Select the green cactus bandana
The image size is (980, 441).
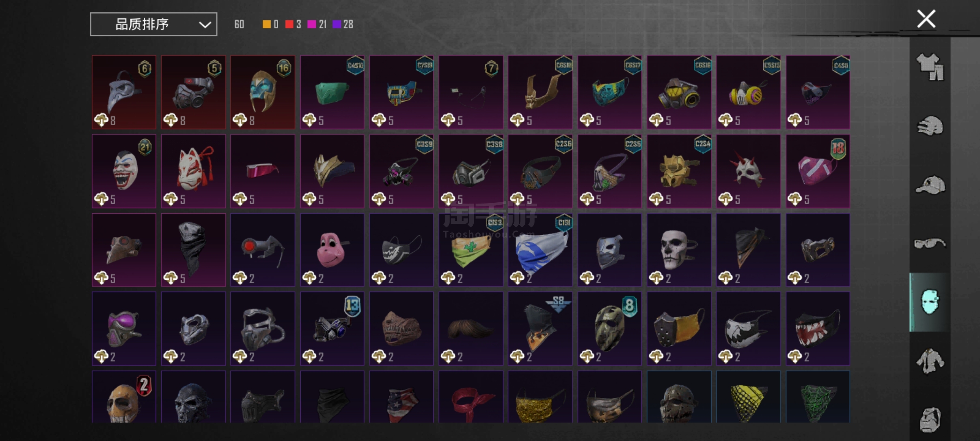tap(471, 250)
